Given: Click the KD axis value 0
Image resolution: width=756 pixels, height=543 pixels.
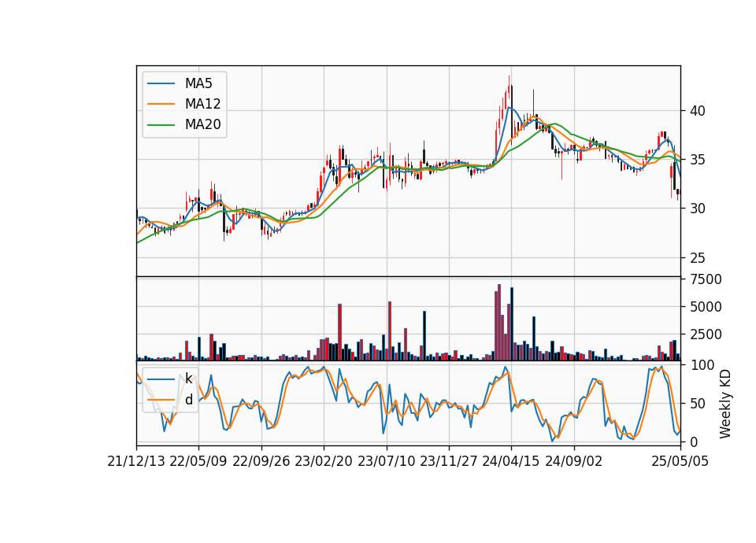Looking at the screenshot, I should [x=694, y=441].
